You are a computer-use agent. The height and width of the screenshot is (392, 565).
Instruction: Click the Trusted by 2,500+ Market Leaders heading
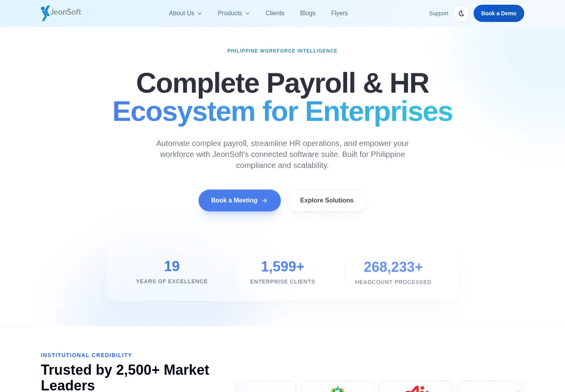click(125, 377)
